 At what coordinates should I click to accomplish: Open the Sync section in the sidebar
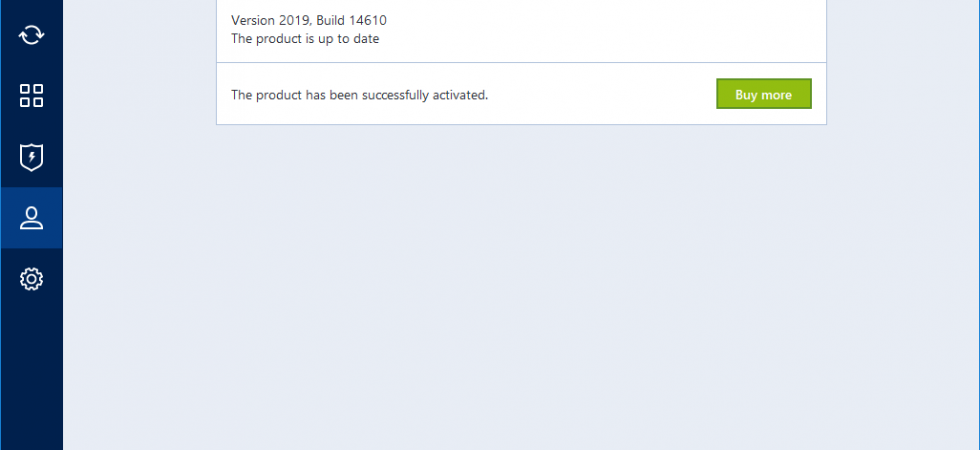(31, 35)
